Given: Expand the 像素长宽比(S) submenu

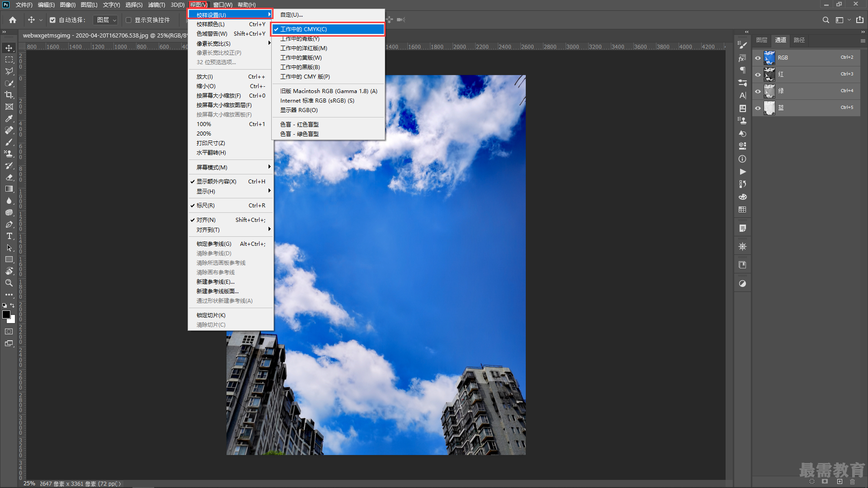Looking at the screenshot, I should click(231, 44).
